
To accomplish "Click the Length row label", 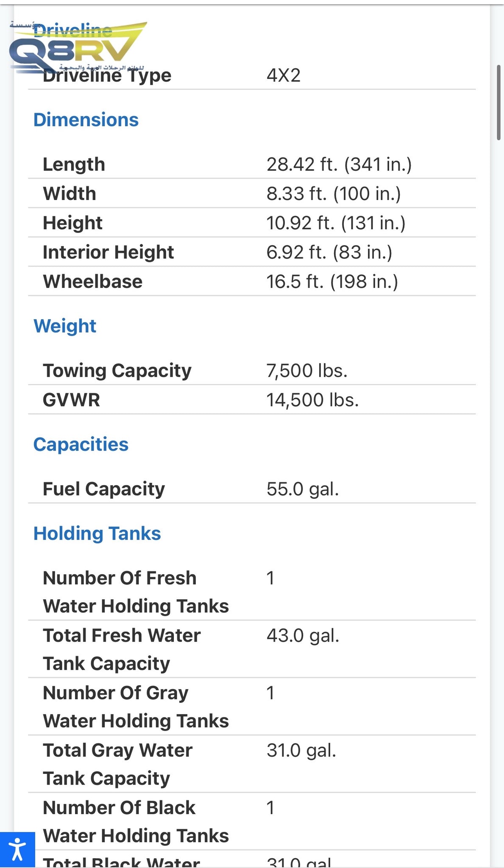I will [74, 164].
